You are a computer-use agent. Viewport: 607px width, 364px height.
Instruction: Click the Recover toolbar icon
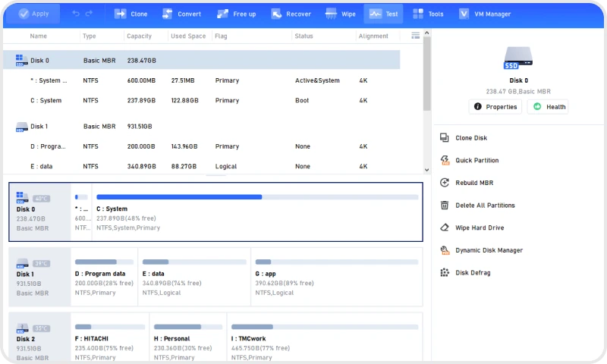(276, 14)
